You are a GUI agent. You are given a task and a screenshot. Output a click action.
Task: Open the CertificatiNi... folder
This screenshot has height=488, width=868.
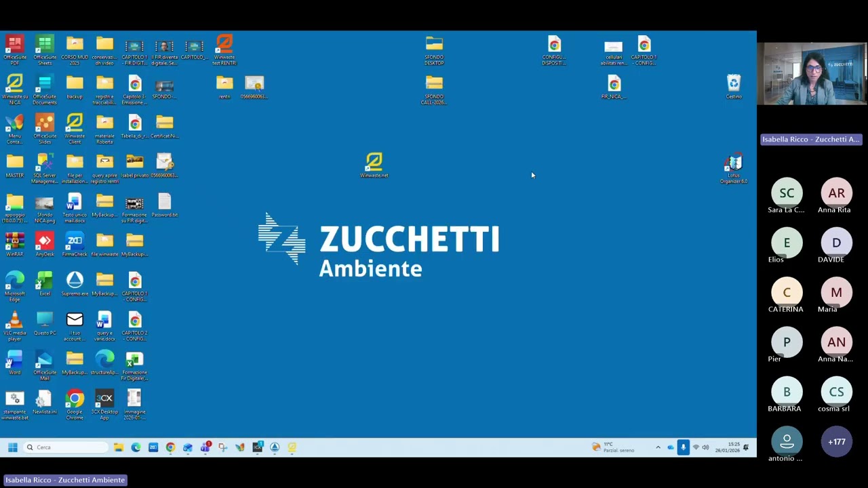[165, 127]
